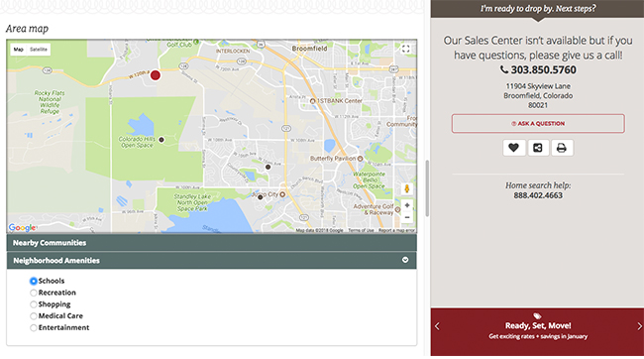Screen dimensions: 644x359
Task: Collapse the Neighborhood Amenities section arrow
Action: [x=405, y=260]
